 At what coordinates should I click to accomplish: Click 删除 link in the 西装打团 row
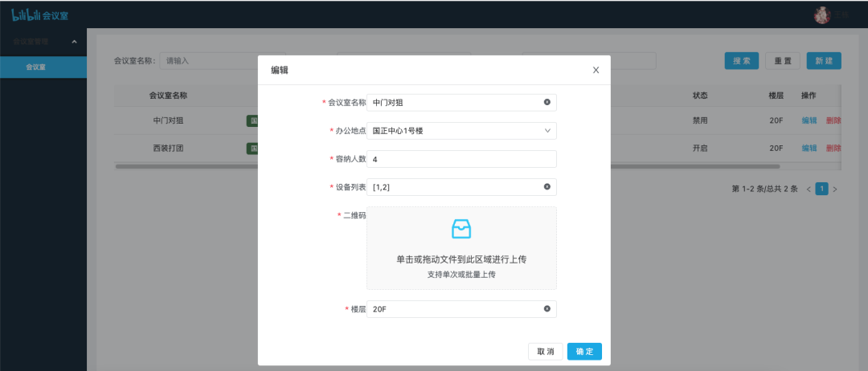(x=833, y=149)
